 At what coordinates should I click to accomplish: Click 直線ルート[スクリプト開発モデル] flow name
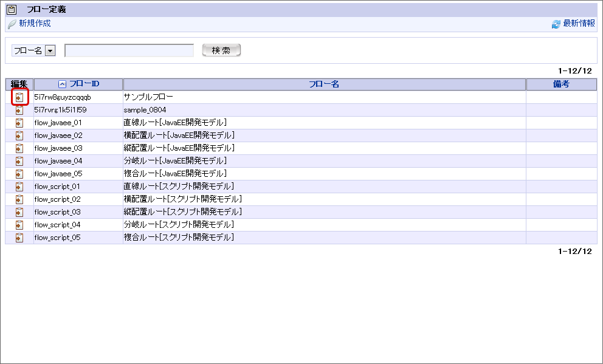179,187
